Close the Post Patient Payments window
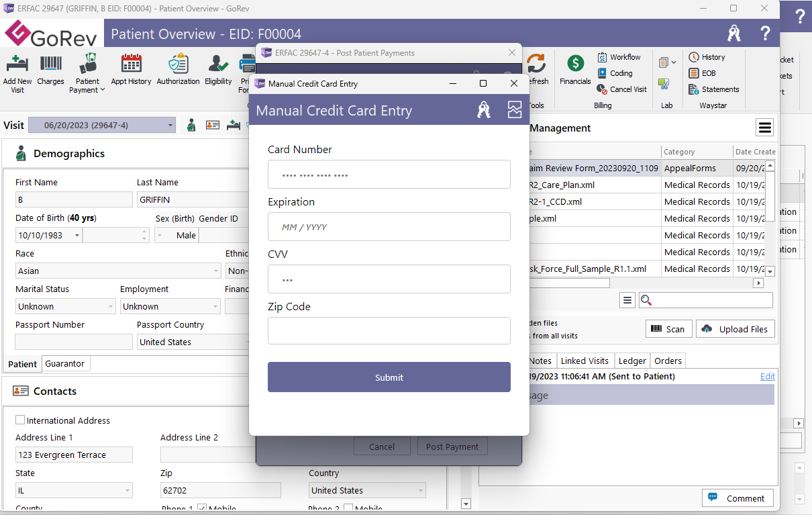 tap(512, 53)
